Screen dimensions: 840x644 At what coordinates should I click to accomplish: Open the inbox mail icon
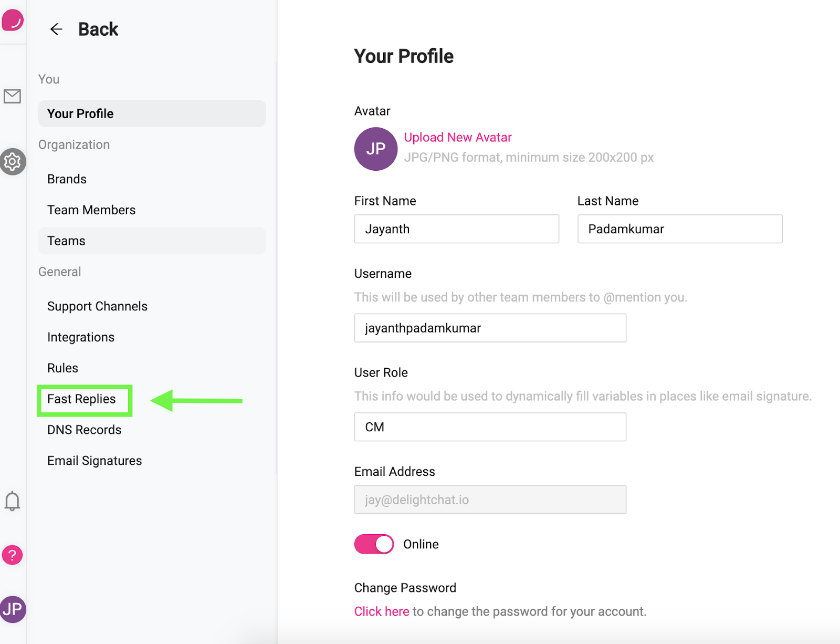click(x=12, y=96)
